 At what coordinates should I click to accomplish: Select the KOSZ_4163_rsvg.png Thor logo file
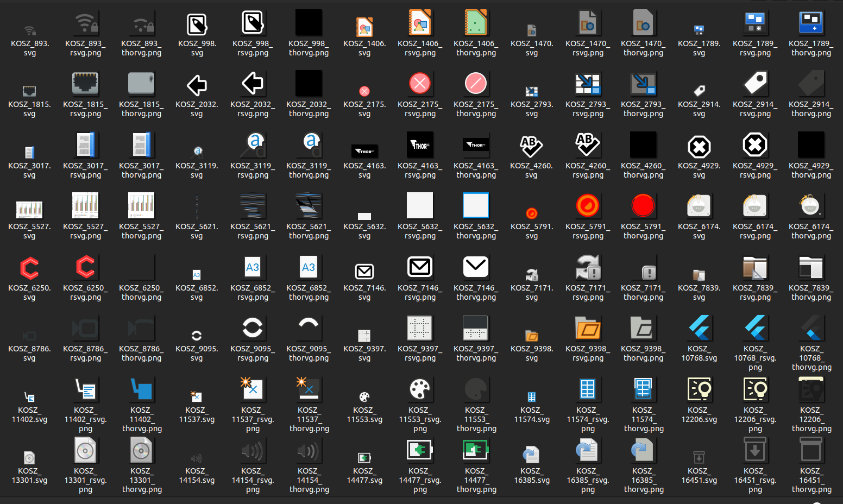pos(420,145)
